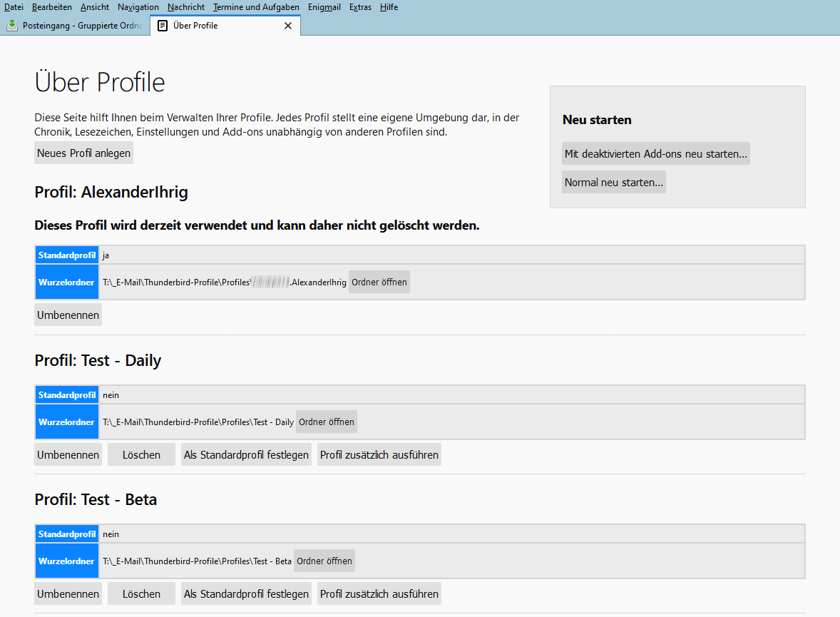The image size is (840, 617).
Task: Rename the AlexanderIhrig profile
Action: [68, 315]
